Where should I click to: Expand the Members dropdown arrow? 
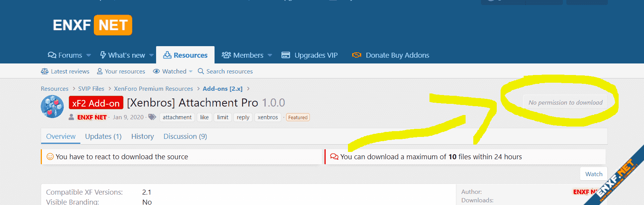[270, 55]
